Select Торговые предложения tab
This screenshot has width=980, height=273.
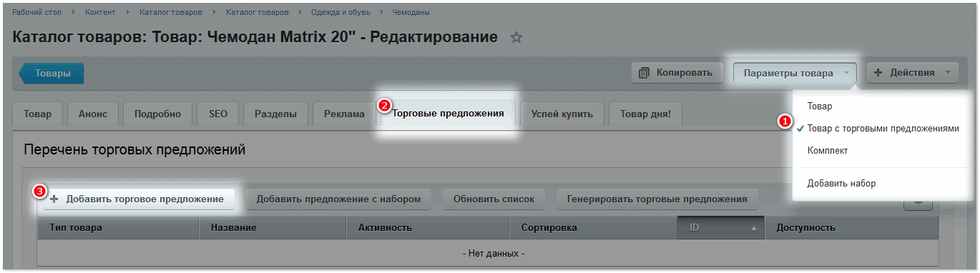(x=448, y=113)
